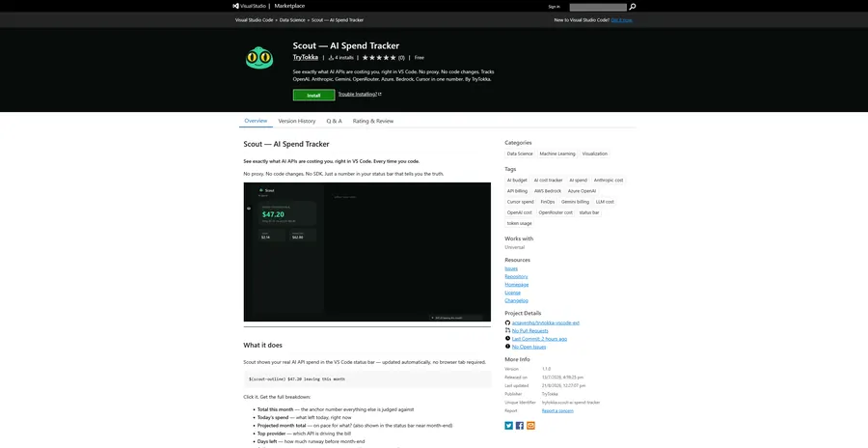Click the No Pull Requests link

[530, 330]
